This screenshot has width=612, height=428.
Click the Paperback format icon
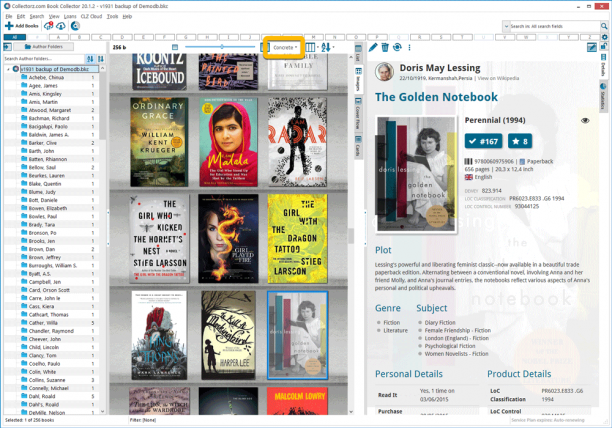522,161
